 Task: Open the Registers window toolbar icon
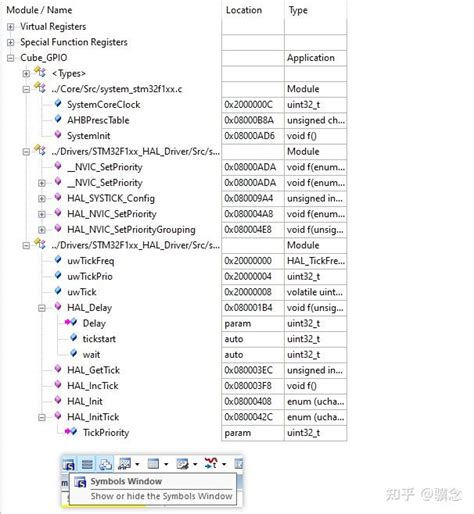coord(87,464)
